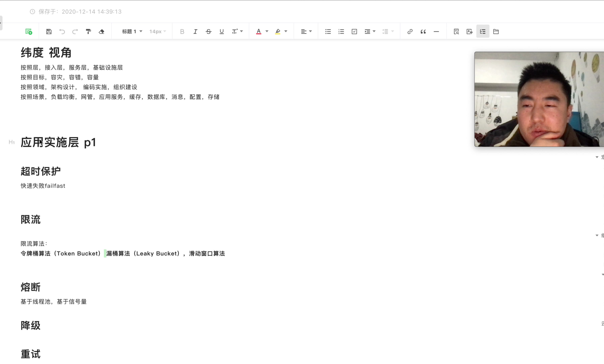Click the numbered list button
The height and width of the screenshot is (364, 604).
pos(341,32)
